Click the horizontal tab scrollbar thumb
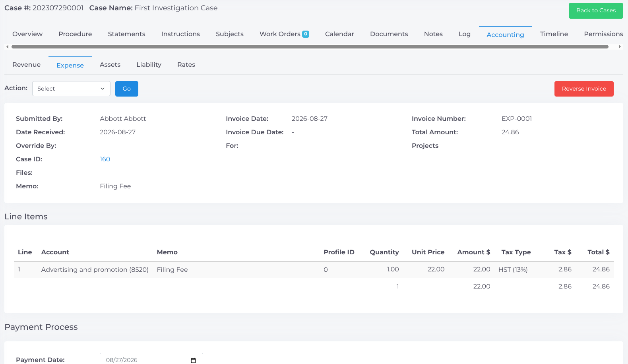 (x=310, y=46)
